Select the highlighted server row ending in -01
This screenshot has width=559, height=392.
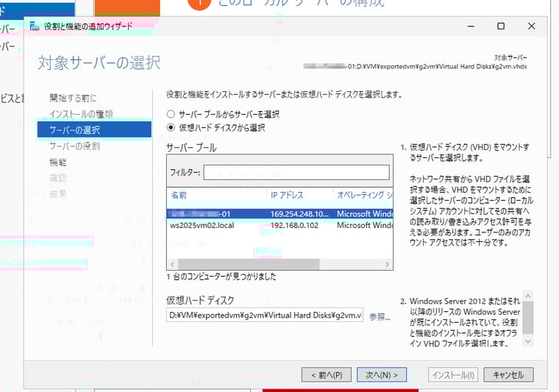(279, 214)
